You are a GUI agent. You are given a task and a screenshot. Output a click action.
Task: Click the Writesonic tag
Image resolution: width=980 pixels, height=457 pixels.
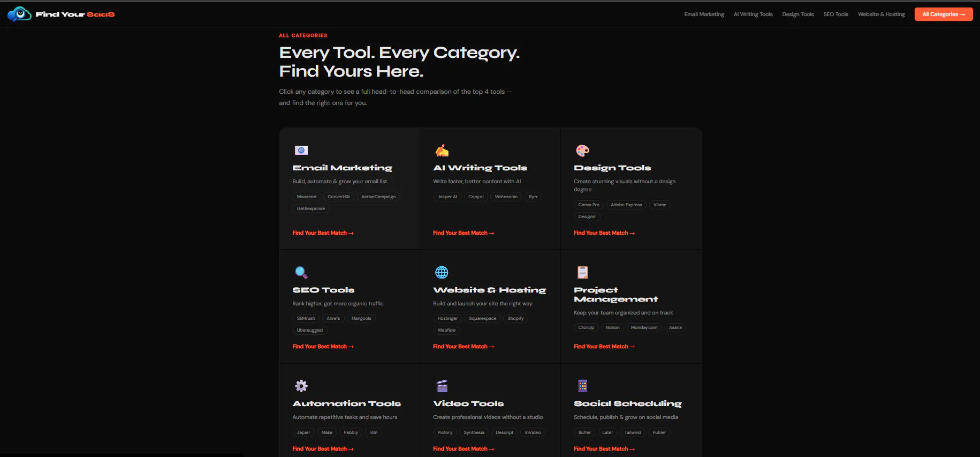(506, 197)
